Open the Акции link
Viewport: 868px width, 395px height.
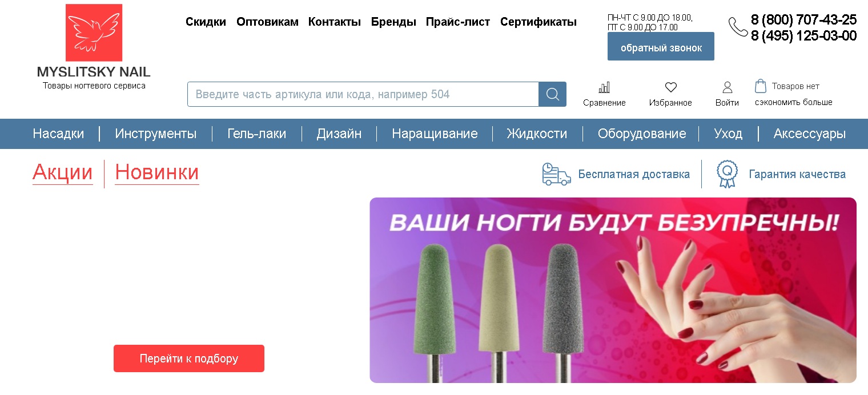pyautogui.click(x=63, y=172)
